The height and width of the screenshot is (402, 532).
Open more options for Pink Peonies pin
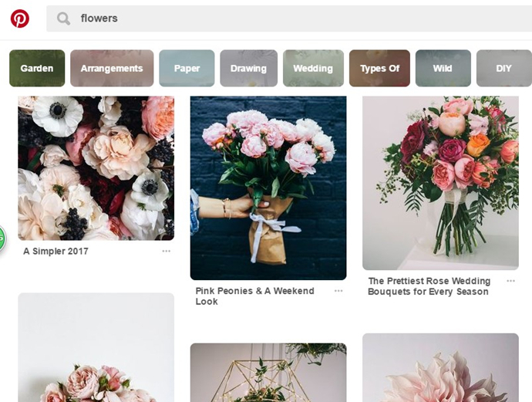(338, 291)
